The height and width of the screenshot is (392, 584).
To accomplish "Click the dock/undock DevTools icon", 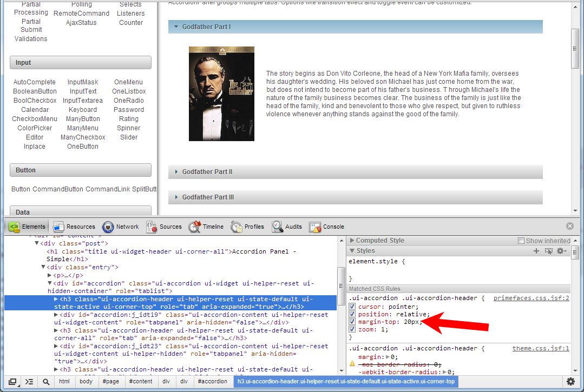I will (12, 382).
